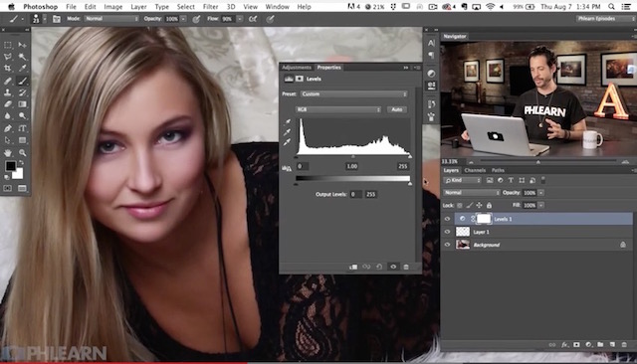Select the Hand tool

pos(8,153)
